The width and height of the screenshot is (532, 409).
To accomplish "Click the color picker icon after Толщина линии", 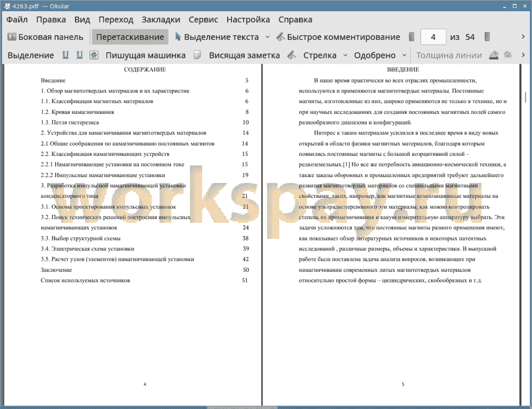I will click(x=494, y=55).
